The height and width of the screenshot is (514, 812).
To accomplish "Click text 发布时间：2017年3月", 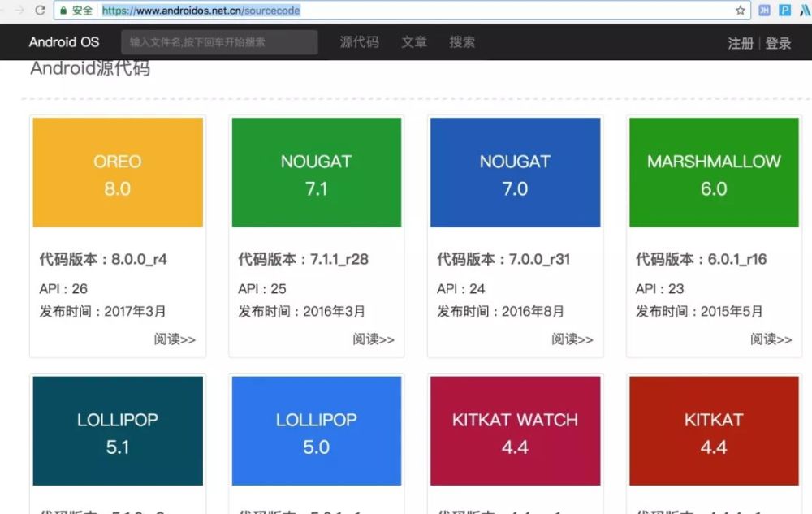I will [102, 311].
